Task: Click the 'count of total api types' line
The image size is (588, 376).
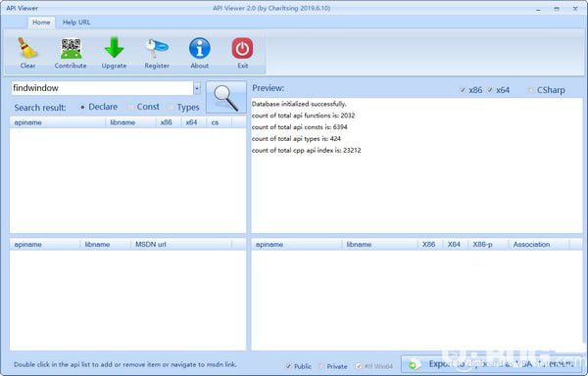Action: coord(296,139)
